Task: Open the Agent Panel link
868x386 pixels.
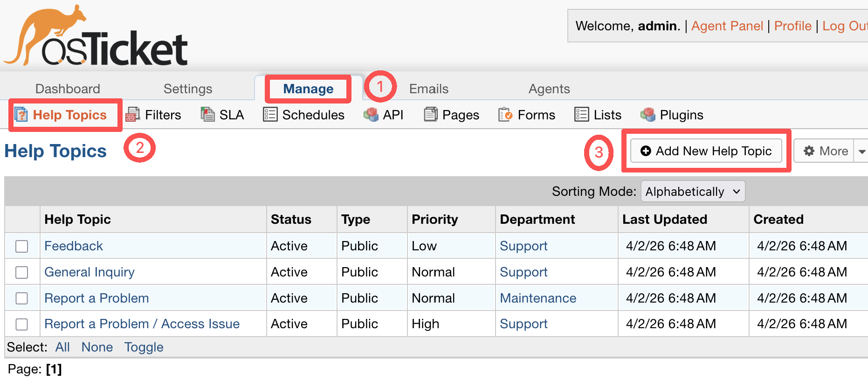Action: 727,26
